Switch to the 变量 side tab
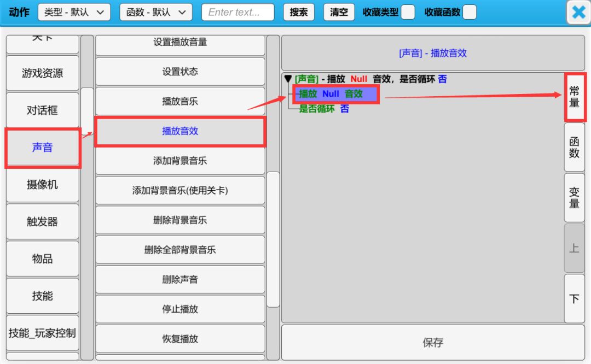Image resolution: width=591 pixels, height=364 pixels. (x=574, y=197)
